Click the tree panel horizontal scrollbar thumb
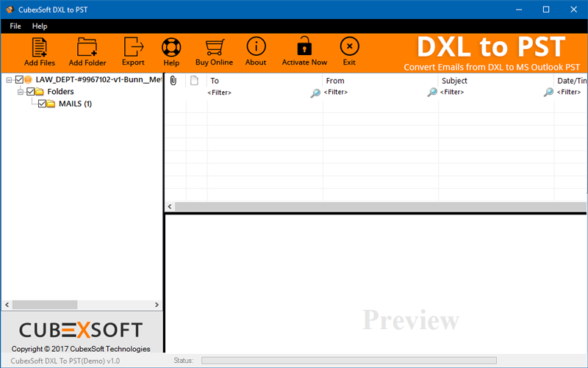 pos(45,305)
